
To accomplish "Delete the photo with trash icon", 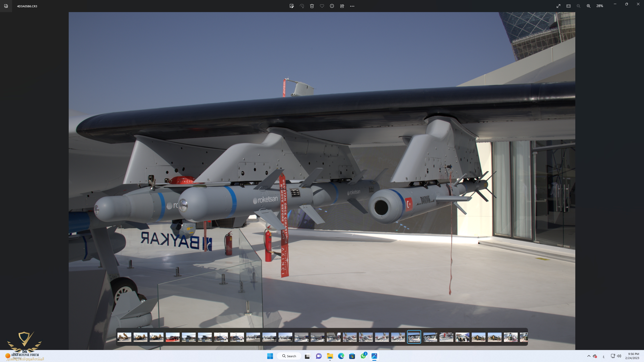I will tap(312, 6).
